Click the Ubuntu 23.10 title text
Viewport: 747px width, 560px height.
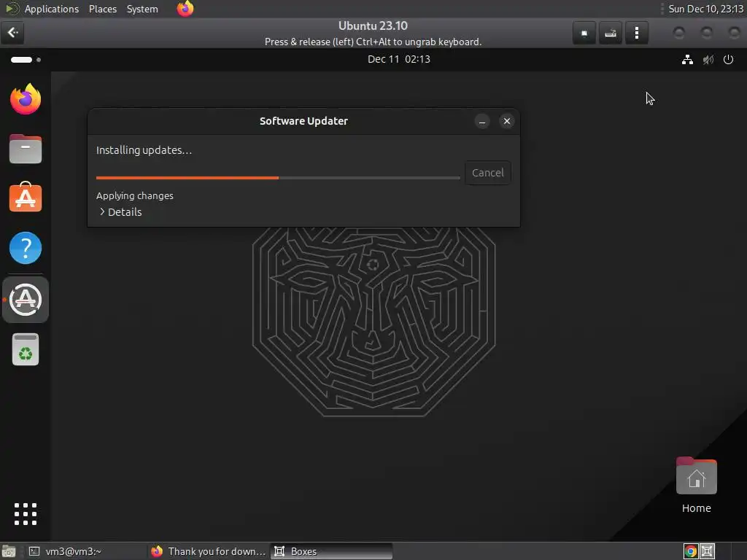point(373,26)
